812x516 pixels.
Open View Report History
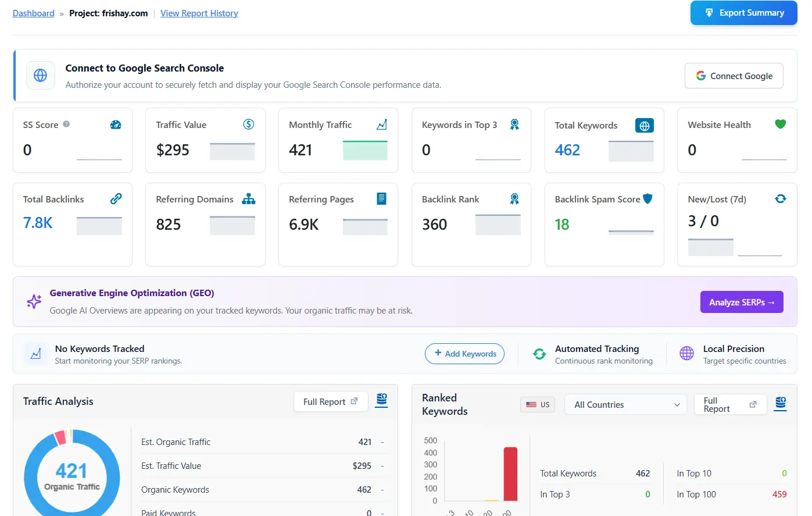click(199, 13)
